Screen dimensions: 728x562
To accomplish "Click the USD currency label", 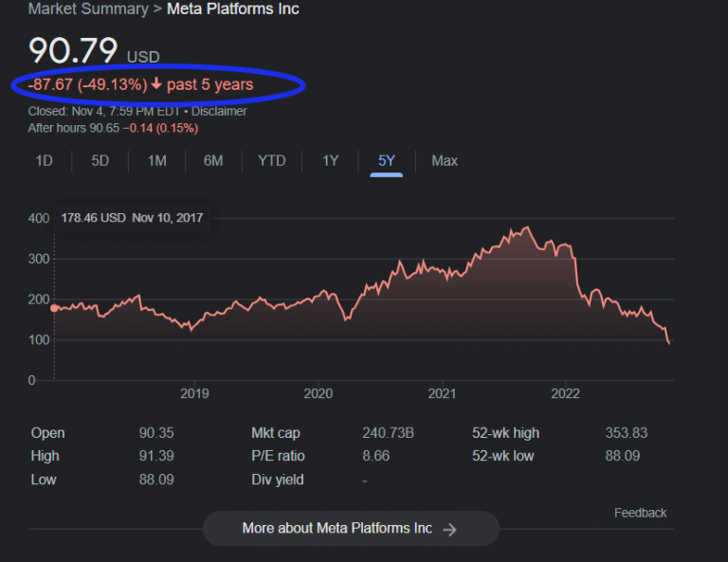I will [x=143, y=57].
